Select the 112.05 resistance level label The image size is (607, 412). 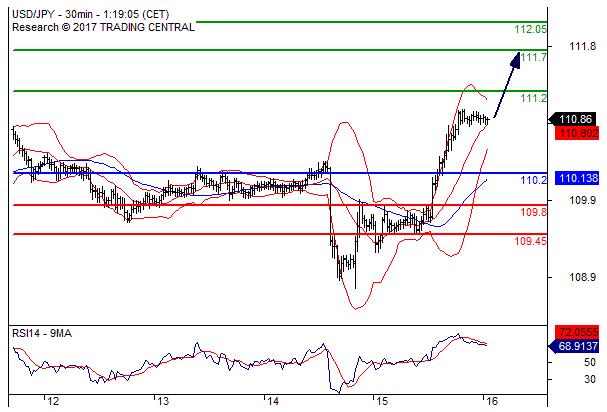[530, 29]
